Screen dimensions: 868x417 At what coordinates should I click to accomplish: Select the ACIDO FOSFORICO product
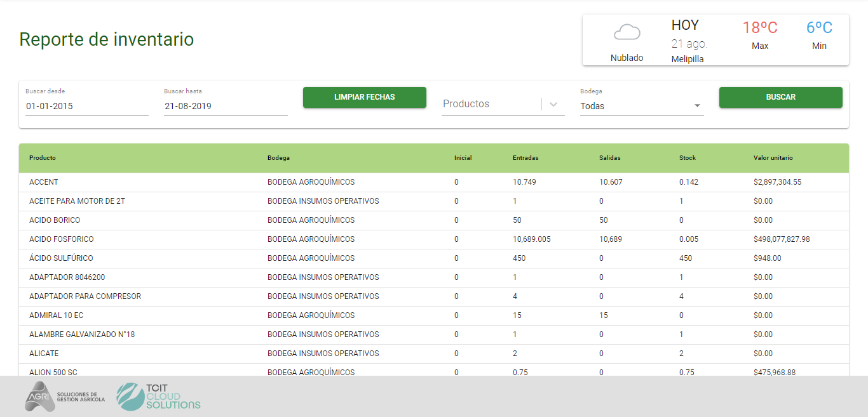[x=62, y=239]
